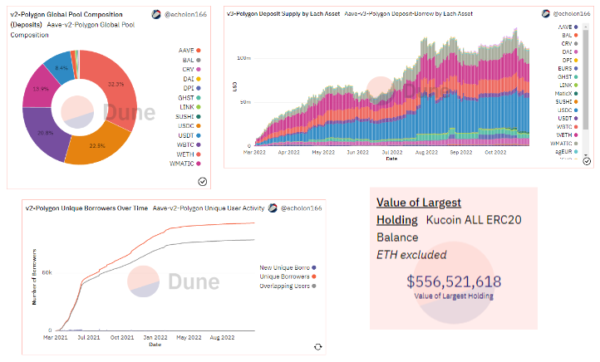The image size is (600, 362).
Task: Toggle New Unique Borrowers legend entry
Action: point(288,267)
